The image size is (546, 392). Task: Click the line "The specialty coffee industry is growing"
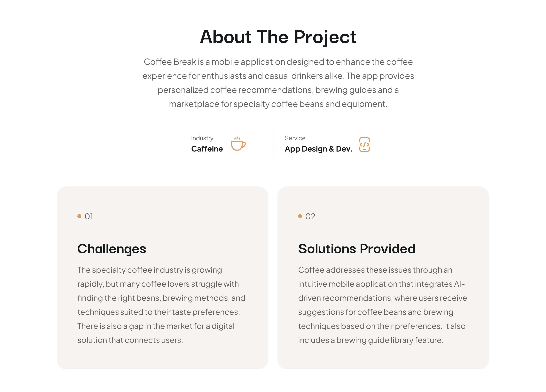coord(150,270)
